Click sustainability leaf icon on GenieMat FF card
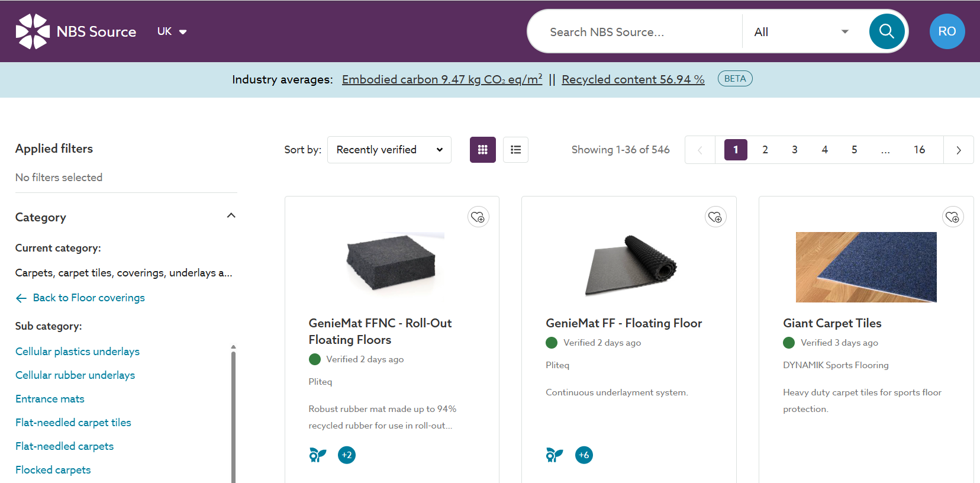The width and height of the screenshot is (980, 483). coord(555,455)
